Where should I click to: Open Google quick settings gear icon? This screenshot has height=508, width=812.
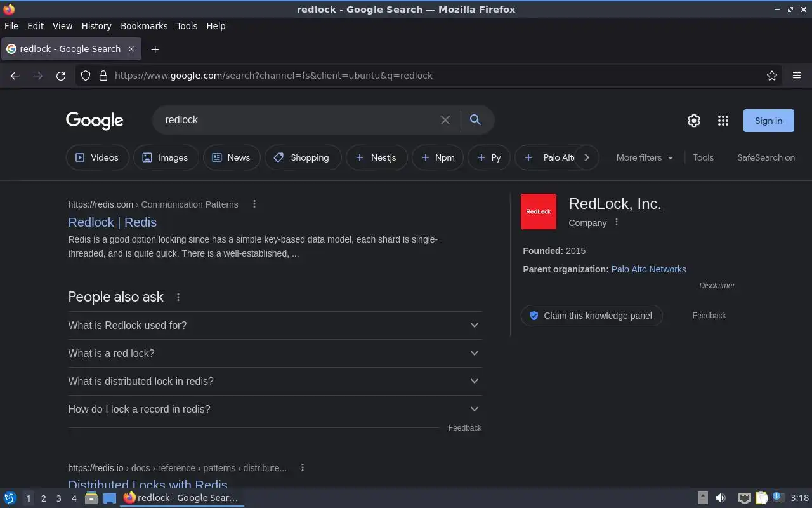(694, 121)
